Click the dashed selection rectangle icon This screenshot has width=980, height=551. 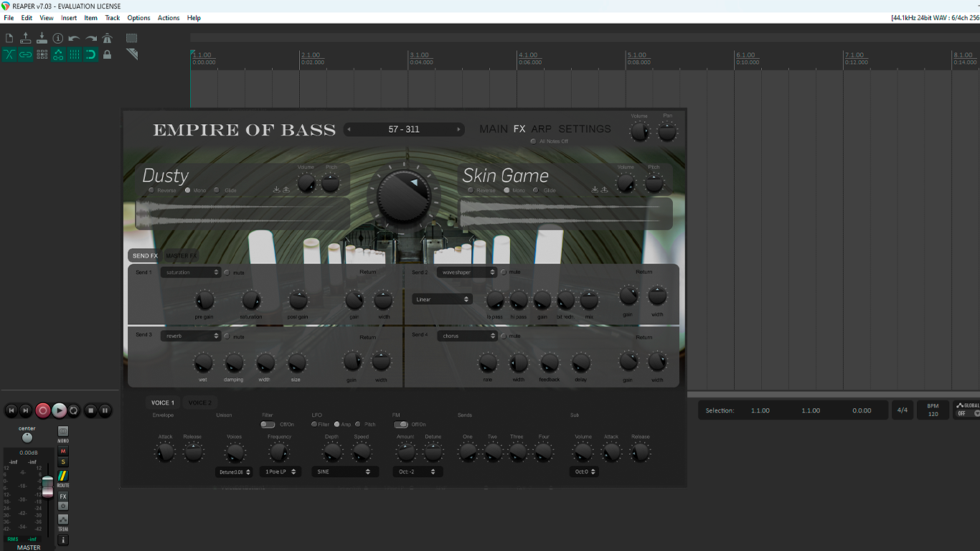click(132, 38)
